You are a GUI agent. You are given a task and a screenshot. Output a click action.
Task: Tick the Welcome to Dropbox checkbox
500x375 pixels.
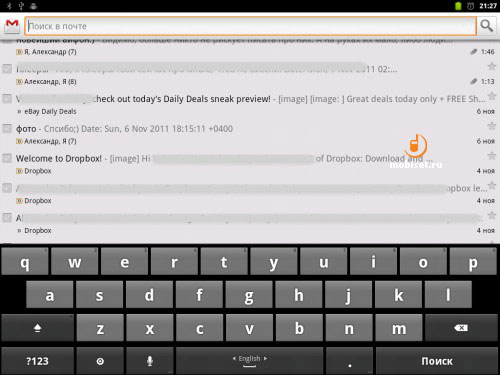[x=7, y=158]
